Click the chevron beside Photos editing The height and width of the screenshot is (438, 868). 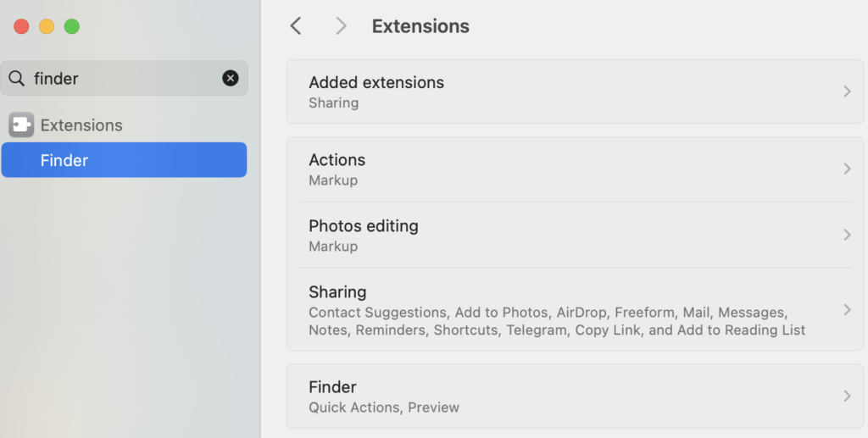pos(846,235)
